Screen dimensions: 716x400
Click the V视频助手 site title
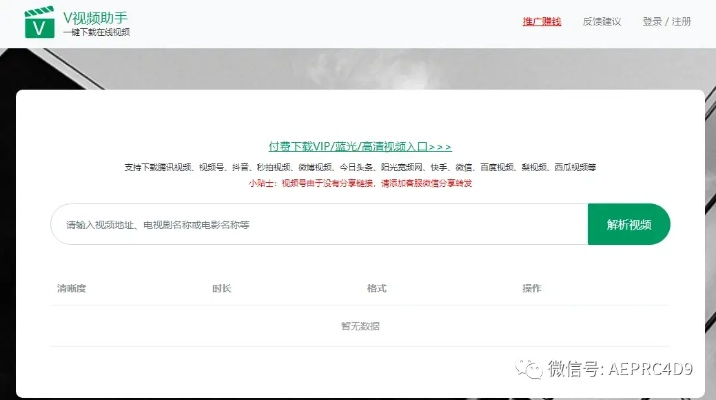[94, 17]
